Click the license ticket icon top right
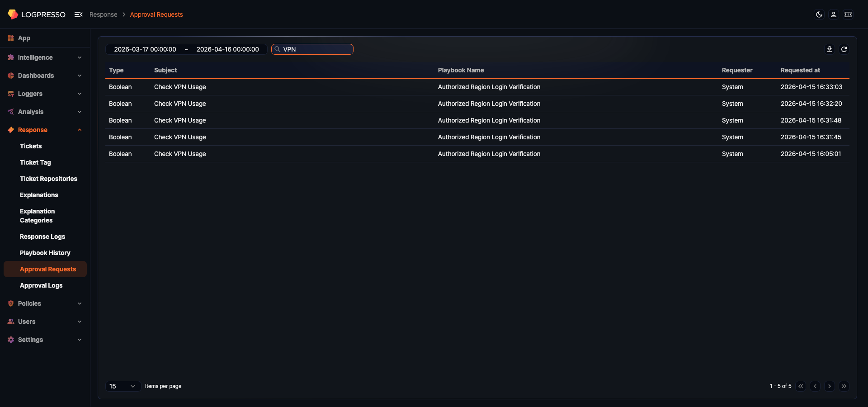This screenshot has width=868, height=407. [849, 14]
